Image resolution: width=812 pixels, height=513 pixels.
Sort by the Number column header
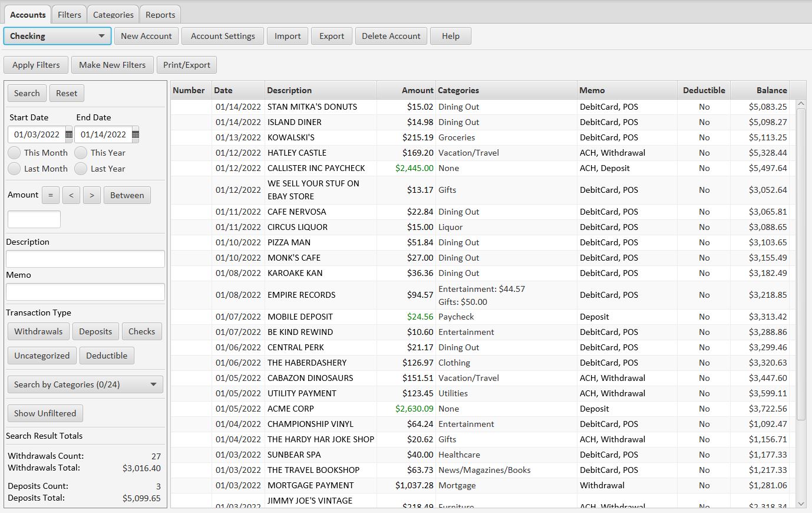click(191, 90)
